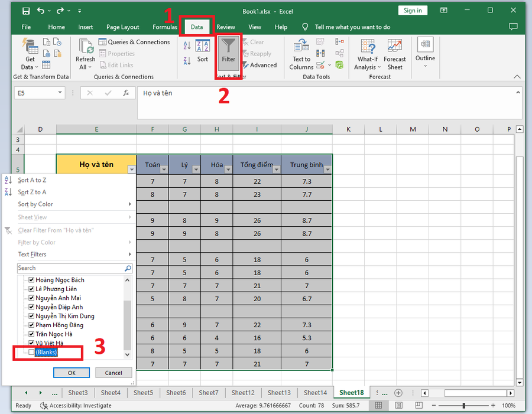Open What-If Analysis menu
The image size is (532, 414).
pyautogui.click(x=368, y=54)
